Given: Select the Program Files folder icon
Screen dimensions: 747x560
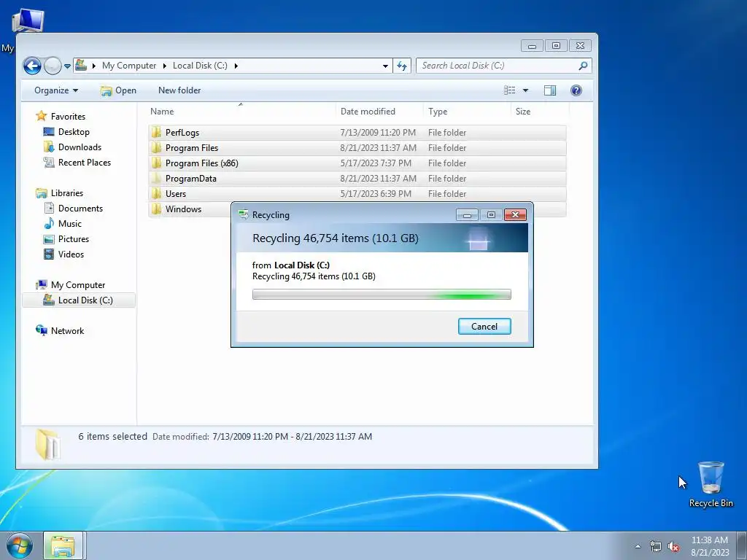Looking at the screenshot, I should point(156,147).
